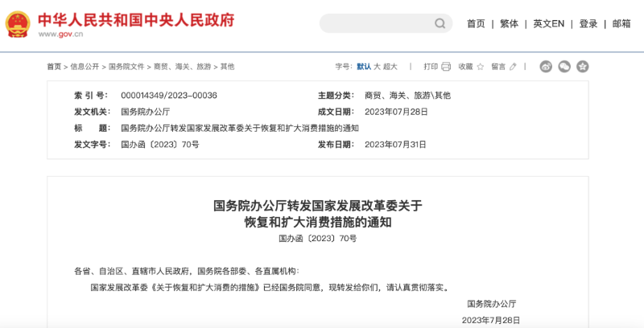Click the site title 中华人民共和国中央人民政府
Image resolution: width=644 pixels, height=328 pixels.
point(136,19)
